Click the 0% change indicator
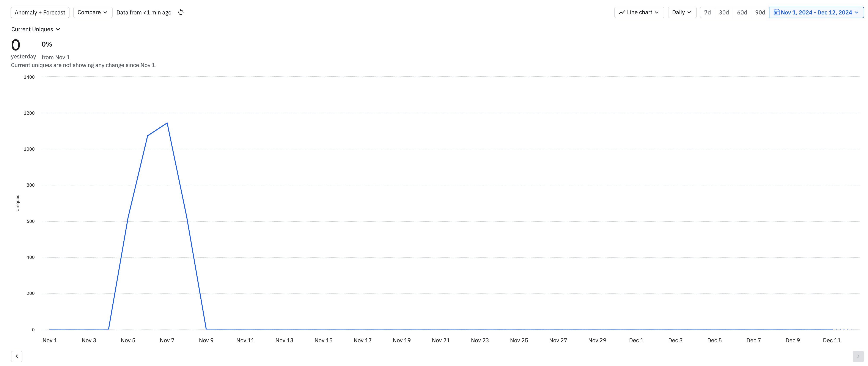 [47, 44]
